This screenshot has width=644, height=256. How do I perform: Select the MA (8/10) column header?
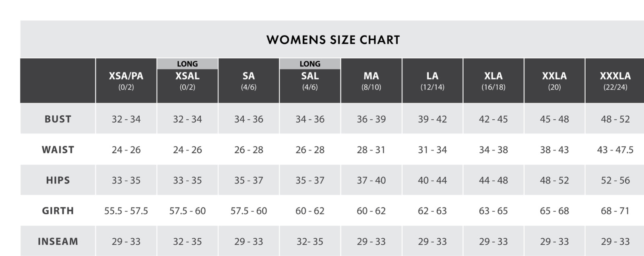[371, 81]
